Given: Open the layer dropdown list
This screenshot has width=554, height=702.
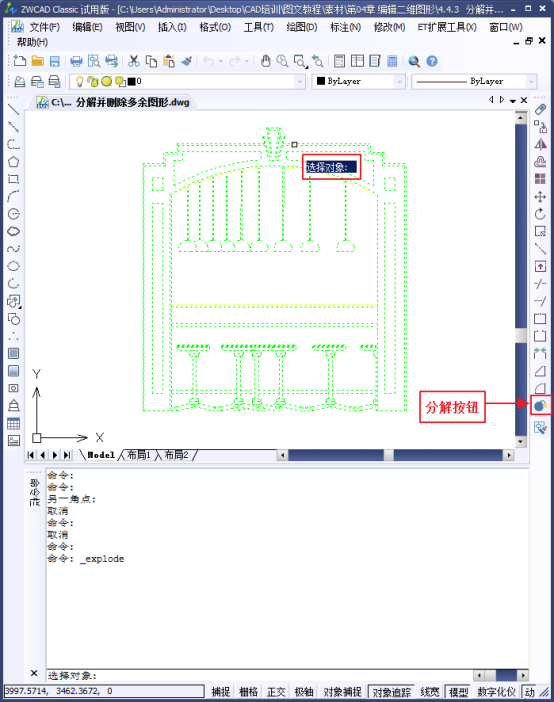Looking at the screenshot, I should [x=300, y=81].
